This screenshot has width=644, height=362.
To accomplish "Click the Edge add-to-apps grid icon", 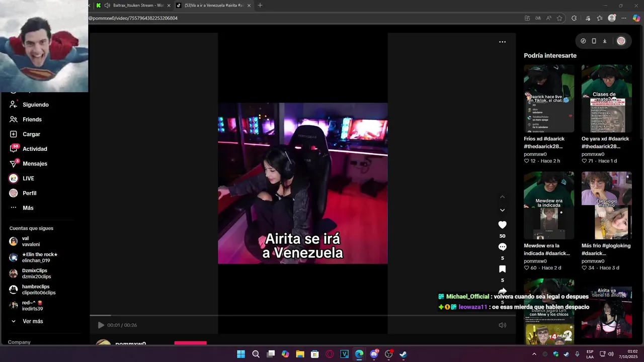I will (527, 18).
